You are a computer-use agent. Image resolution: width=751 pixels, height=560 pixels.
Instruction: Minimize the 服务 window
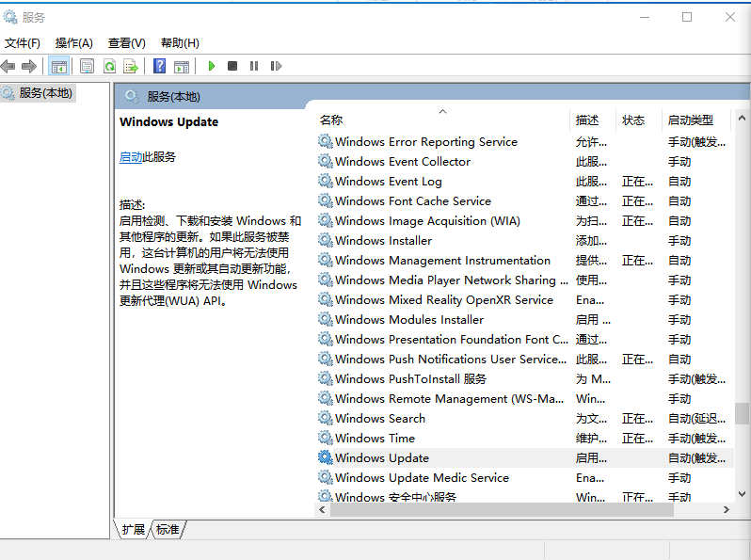click(645, 17)
